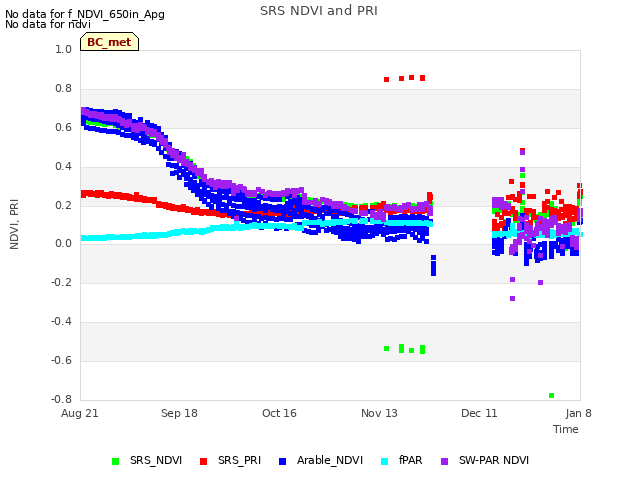This screenshot has width=640, height=480.
Task: Click the green SRS_NDVI legend swatch
Action: (x=116, y=461)
